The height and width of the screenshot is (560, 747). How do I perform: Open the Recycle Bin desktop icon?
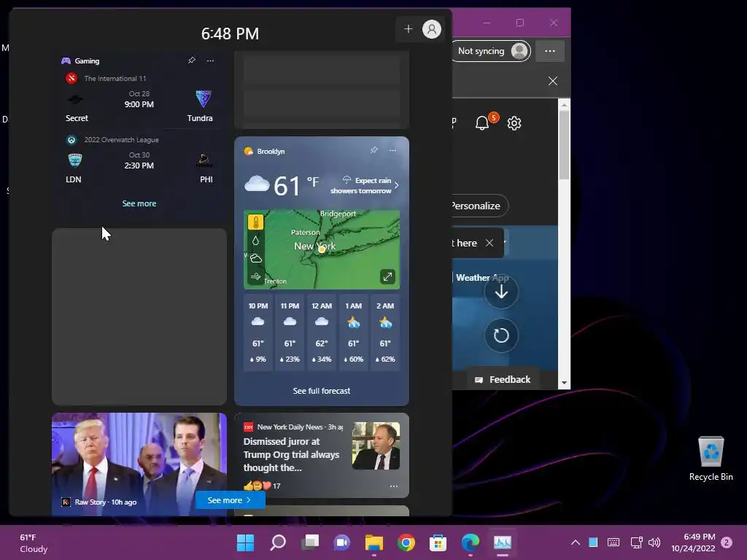click(x=711, y=459)
